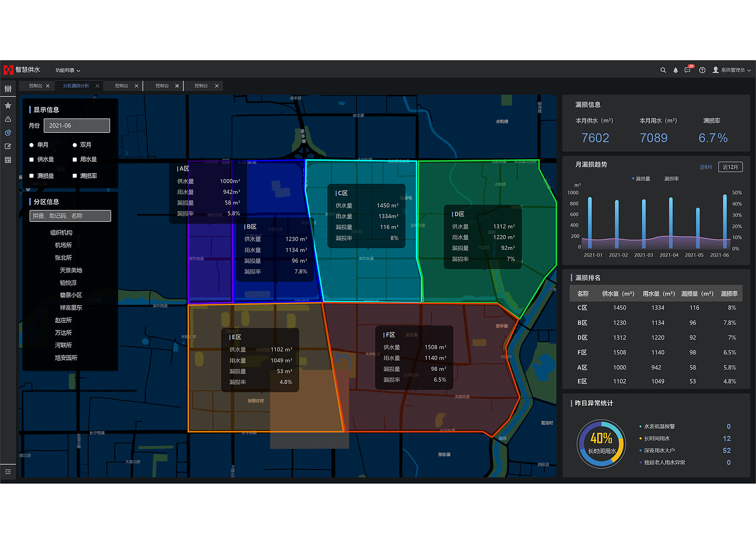Image resolution: width=756 pixels, height=544 pixels.
Task: Open the table/report sidebar icon
Action: [8, 160]
